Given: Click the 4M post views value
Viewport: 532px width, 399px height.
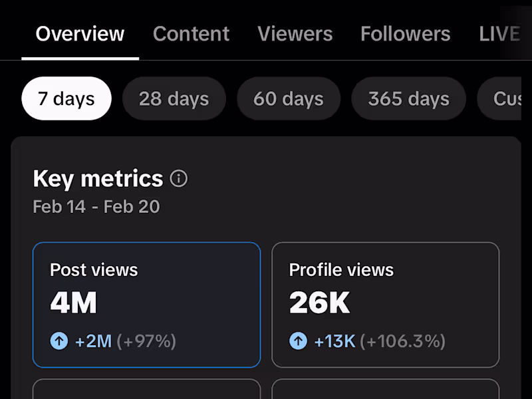Looking at the screenshot, I should pyautogui.click(x=73, y=303).
